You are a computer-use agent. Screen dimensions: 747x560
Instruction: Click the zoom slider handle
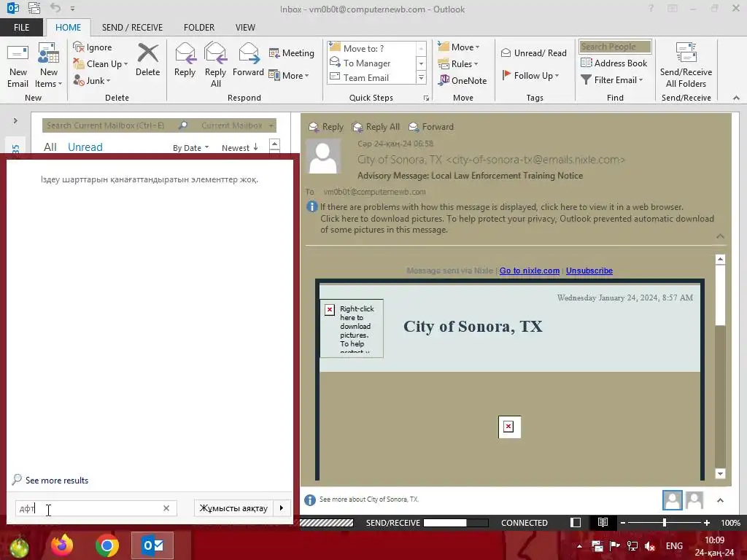665,522
